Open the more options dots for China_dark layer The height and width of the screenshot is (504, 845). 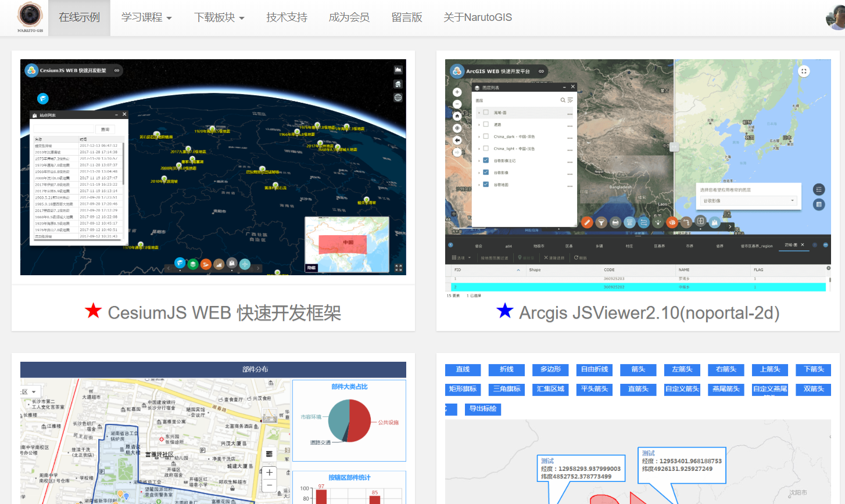(x=570, y=138)
